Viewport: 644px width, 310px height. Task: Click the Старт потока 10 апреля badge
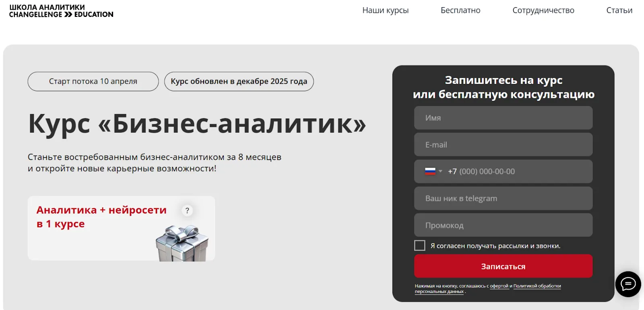coord(93,82)
